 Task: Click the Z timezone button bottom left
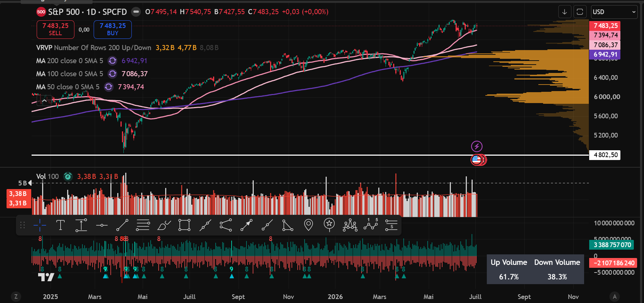coord(16,296)
